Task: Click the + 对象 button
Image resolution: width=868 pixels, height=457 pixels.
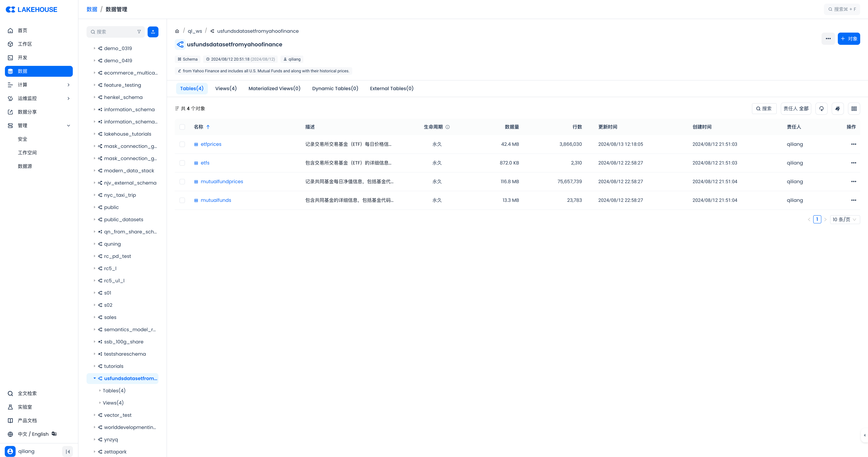Action: (848, 38)
